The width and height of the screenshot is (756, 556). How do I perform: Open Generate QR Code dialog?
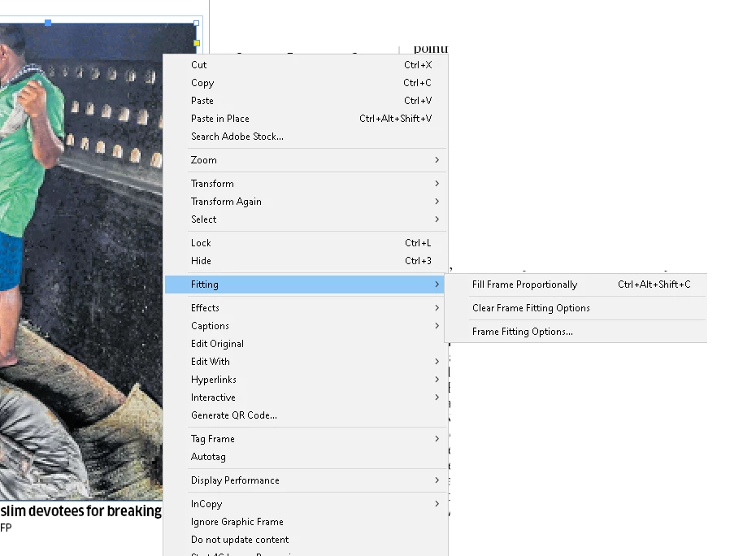click(x=306, y=415)
